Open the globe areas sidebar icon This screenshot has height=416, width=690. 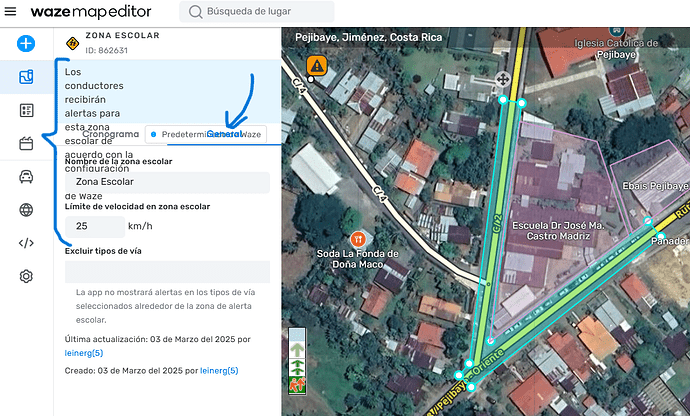[x=26, y=210]
